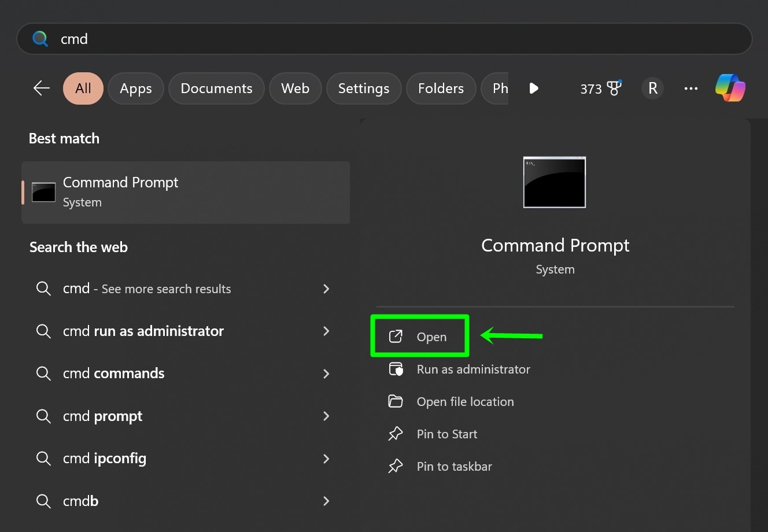Switch to the Folders filter tab
The height and width of the screenshot is (532, 768).
pos(441,88)
